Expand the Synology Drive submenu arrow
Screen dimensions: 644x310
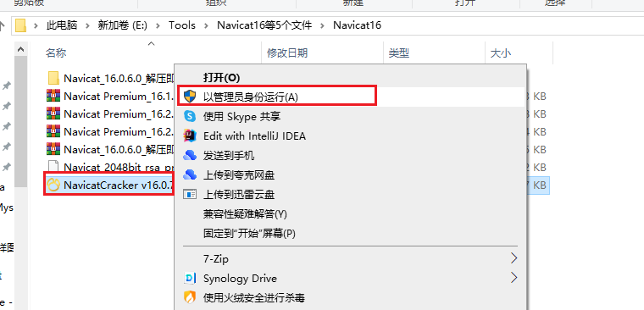click(x=514, y=278)
